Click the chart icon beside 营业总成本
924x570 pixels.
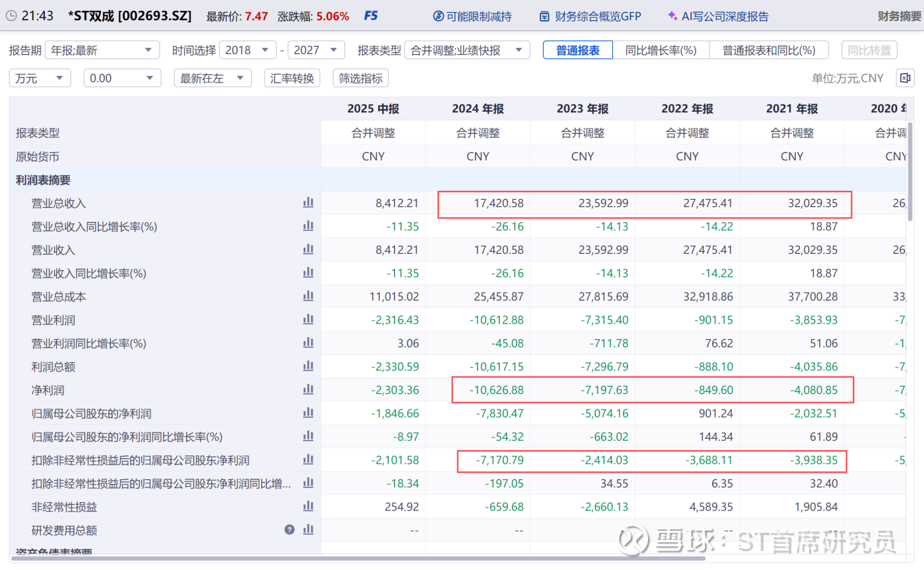308,296
